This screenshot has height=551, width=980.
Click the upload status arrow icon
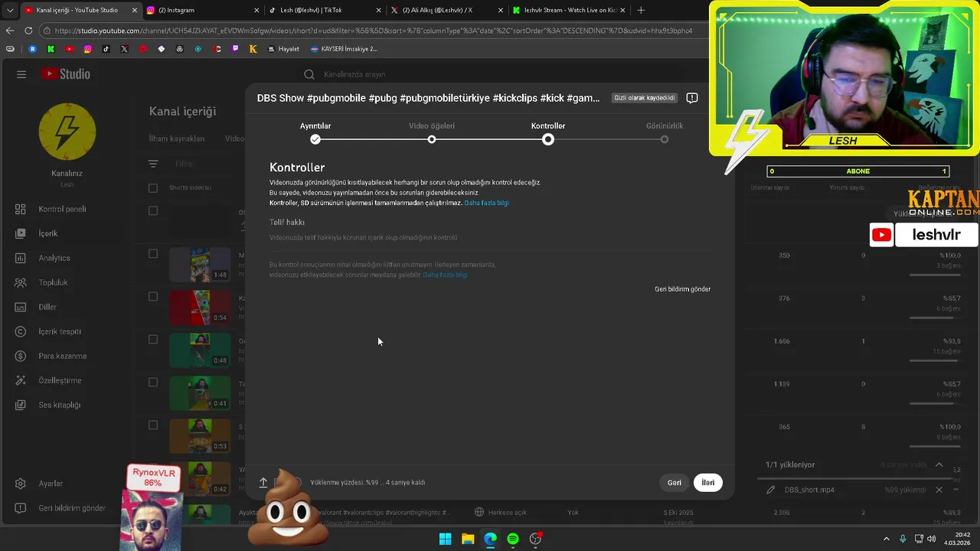263,483
